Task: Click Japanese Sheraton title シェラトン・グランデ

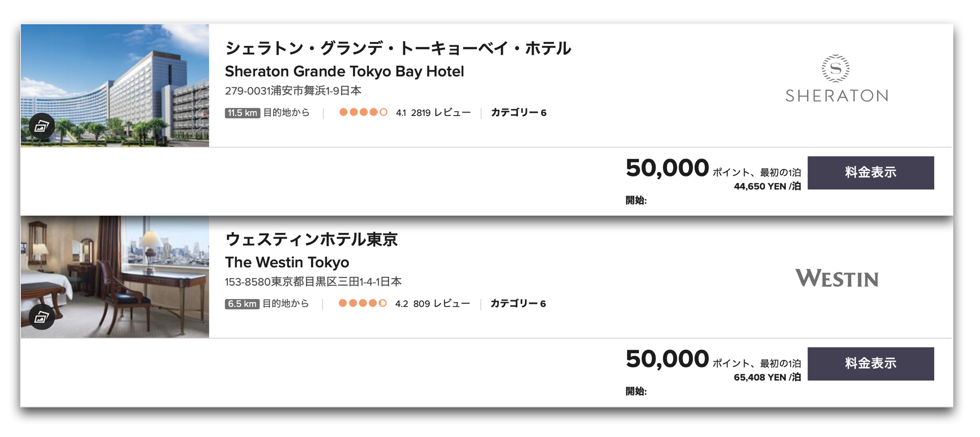Action: [398, 48]
